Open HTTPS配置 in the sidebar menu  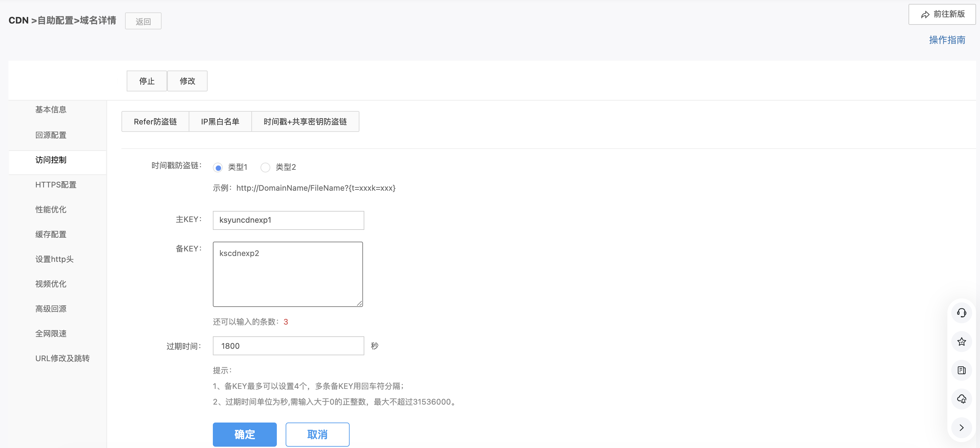(55, 185)
